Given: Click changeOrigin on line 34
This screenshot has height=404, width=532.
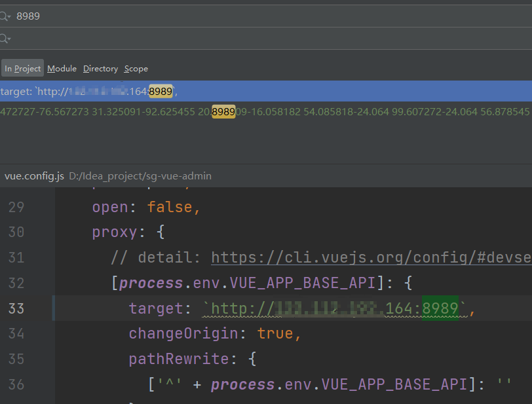Looking at the screenshot, I should [183, 333].
